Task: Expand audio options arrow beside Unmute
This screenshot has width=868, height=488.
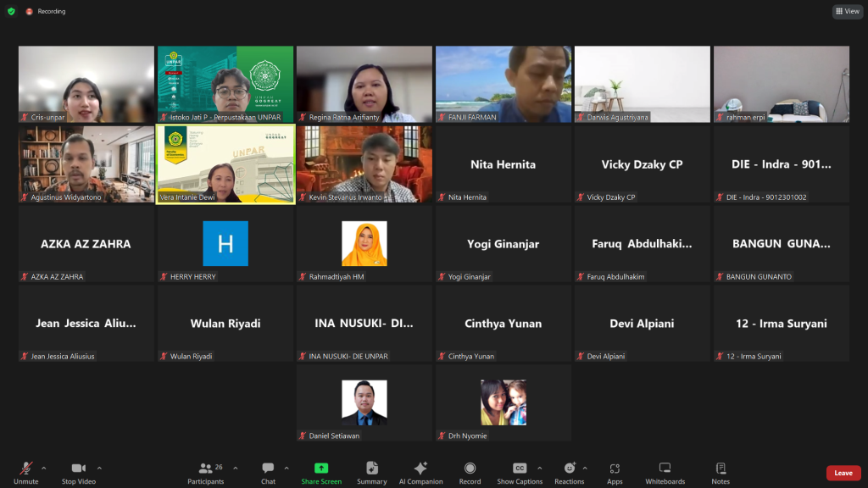Action: tap(44, 468)
